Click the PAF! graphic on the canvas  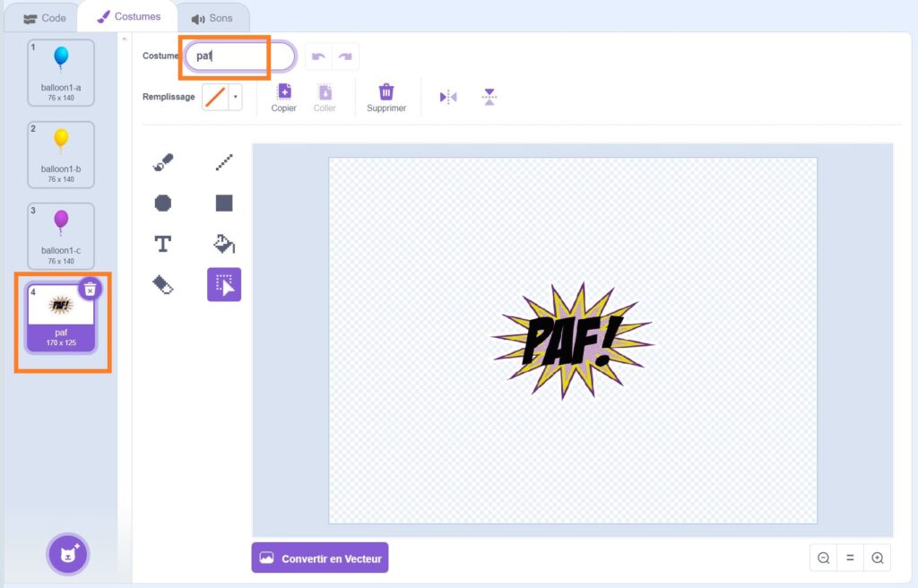coord(572,341)
